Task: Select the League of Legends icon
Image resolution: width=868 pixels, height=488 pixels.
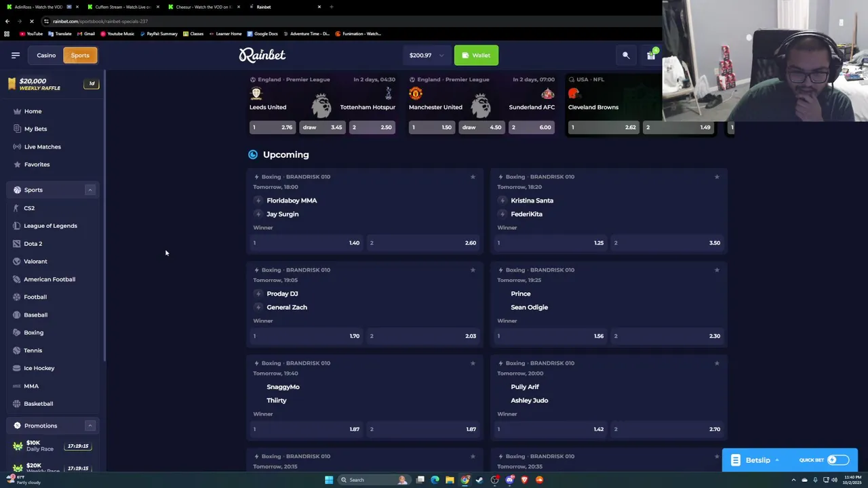Action: click(17, 226)
